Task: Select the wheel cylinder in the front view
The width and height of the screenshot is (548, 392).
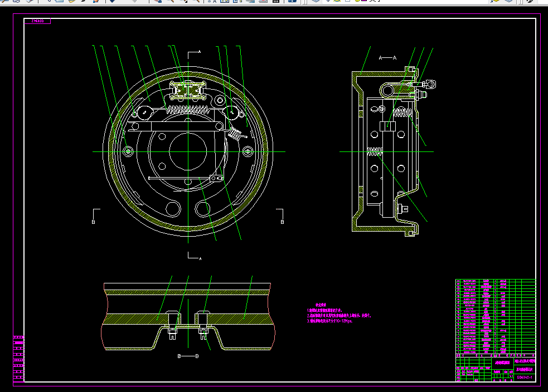Action: pyautogui.click(x=188, y=90)
